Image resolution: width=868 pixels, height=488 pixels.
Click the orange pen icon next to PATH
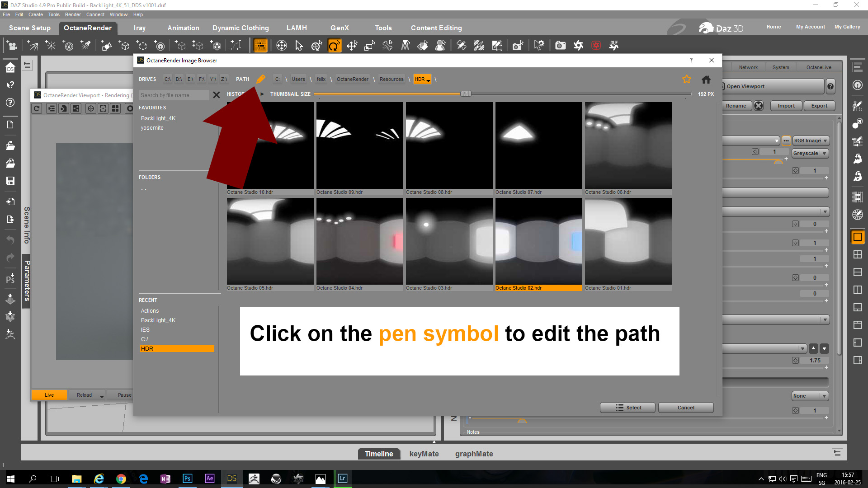[261, 79]
